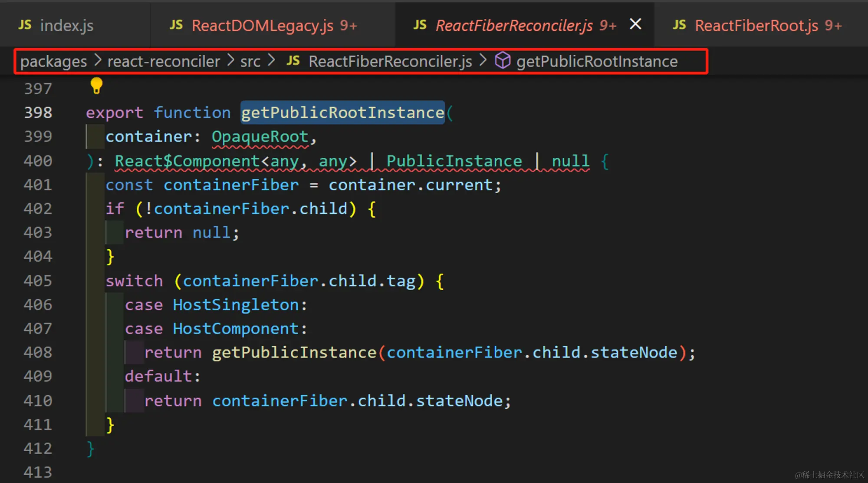The height and width of the screenshot is (483, 868).
Task: Click the OpaqueRoot type with error underline
Action: pyautogui.click(x=260, y=136)
